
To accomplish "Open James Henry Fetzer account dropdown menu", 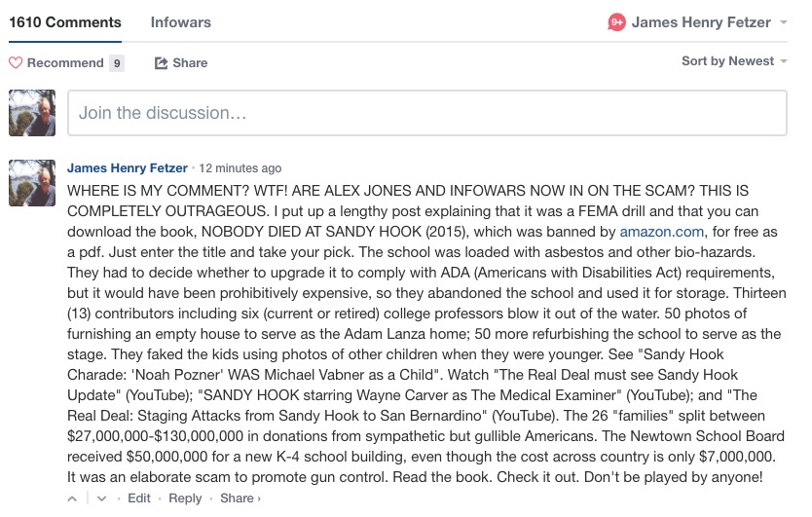I will [x=701, y=21].
